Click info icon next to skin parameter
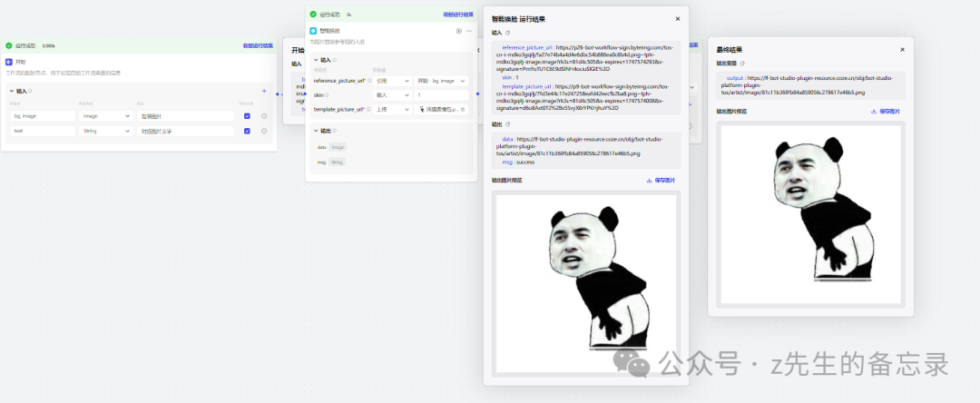980x403 pixels. point(328,95)
